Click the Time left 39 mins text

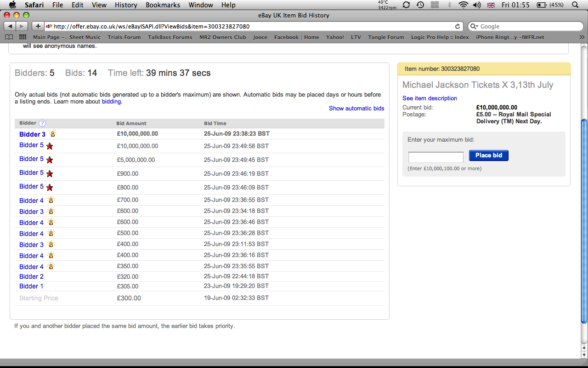(159, 73)
